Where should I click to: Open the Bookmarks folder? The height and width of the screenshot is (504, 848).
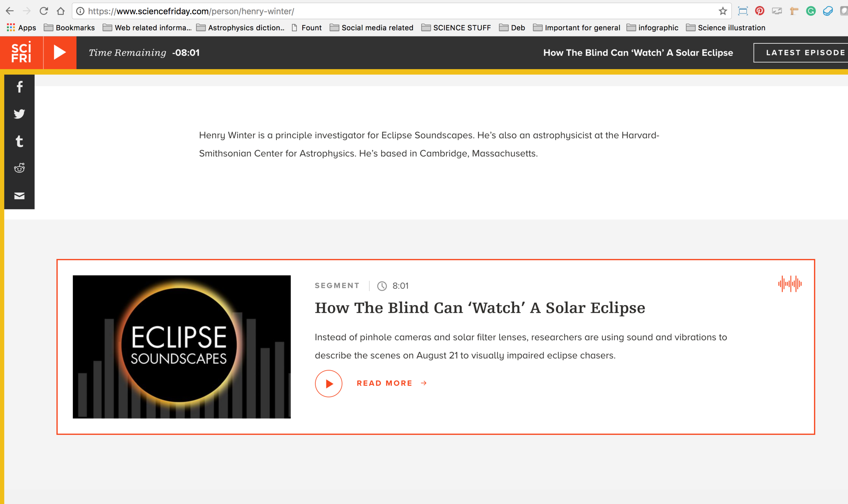69,28
